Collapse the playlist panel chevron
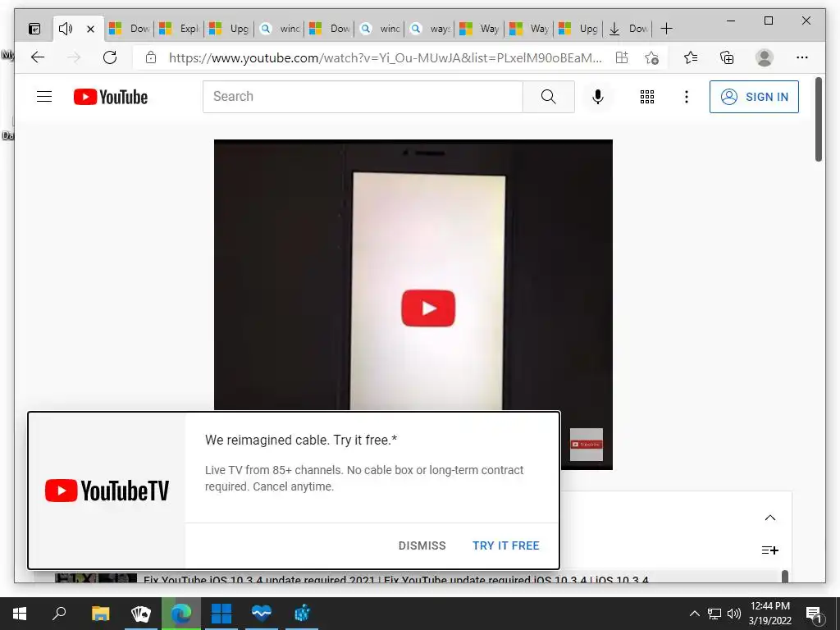 coord(769,518)
